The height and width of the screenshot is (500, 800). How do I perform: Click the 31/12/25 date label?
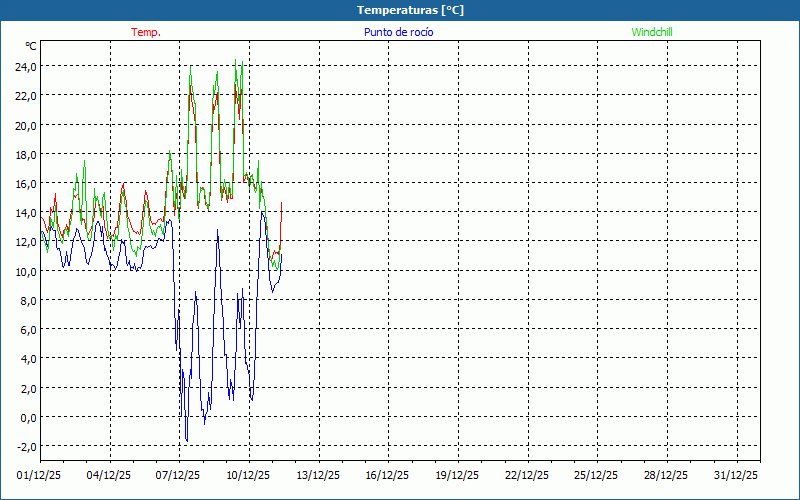point(736,476)
